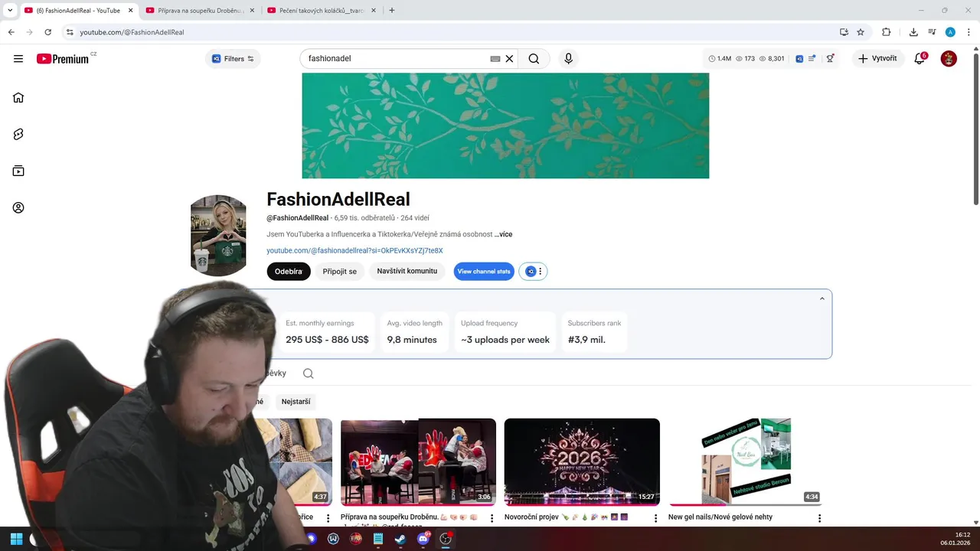Open the Novoroční projev 2026 thumbnail

pyautogui.click(x=582, y=462)
